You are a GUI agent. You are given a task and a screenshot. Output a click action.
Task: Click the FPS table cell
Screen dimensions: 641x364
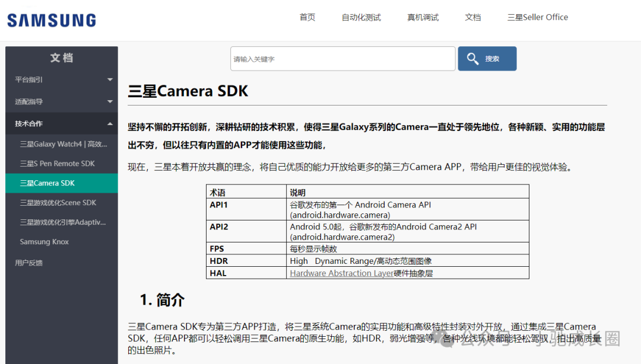click(246, 249)
